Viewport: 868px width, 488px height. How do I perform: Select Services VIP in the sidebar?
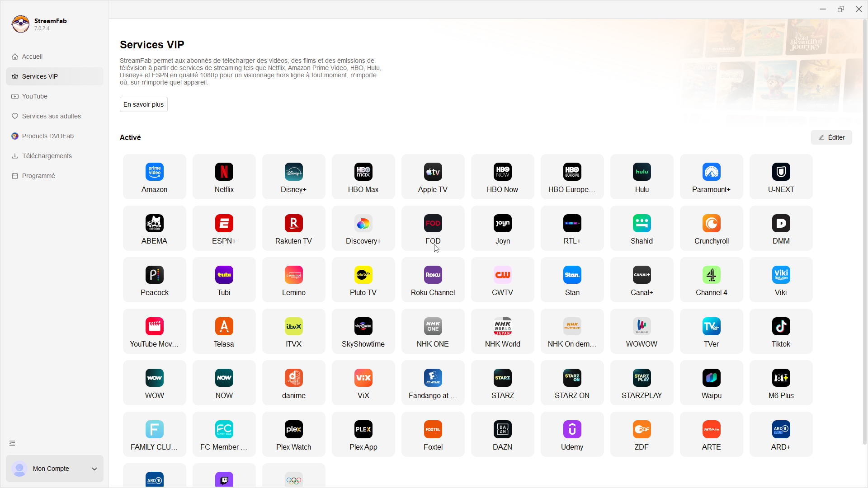55,76
